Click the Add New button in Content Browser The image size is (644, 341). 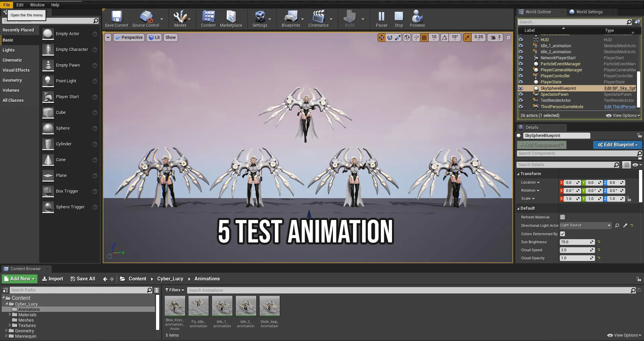point(20,279)
